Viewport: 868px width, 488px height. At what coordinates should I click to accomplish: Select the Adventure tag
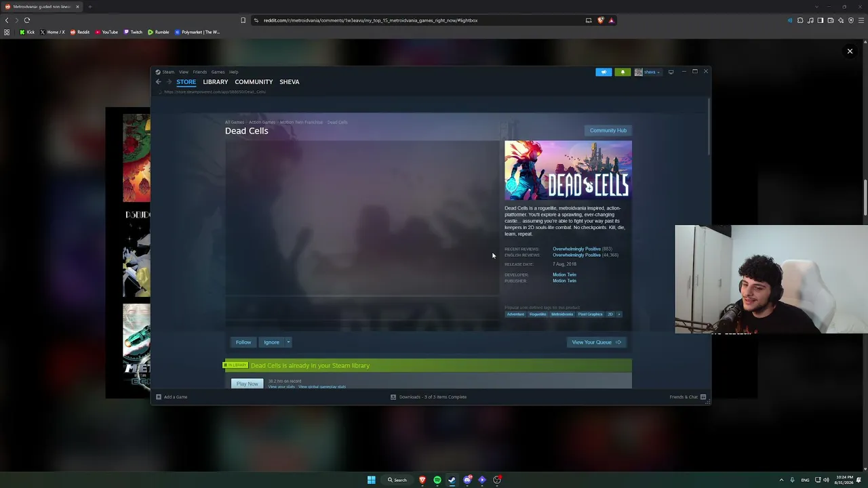pos(515,314)
